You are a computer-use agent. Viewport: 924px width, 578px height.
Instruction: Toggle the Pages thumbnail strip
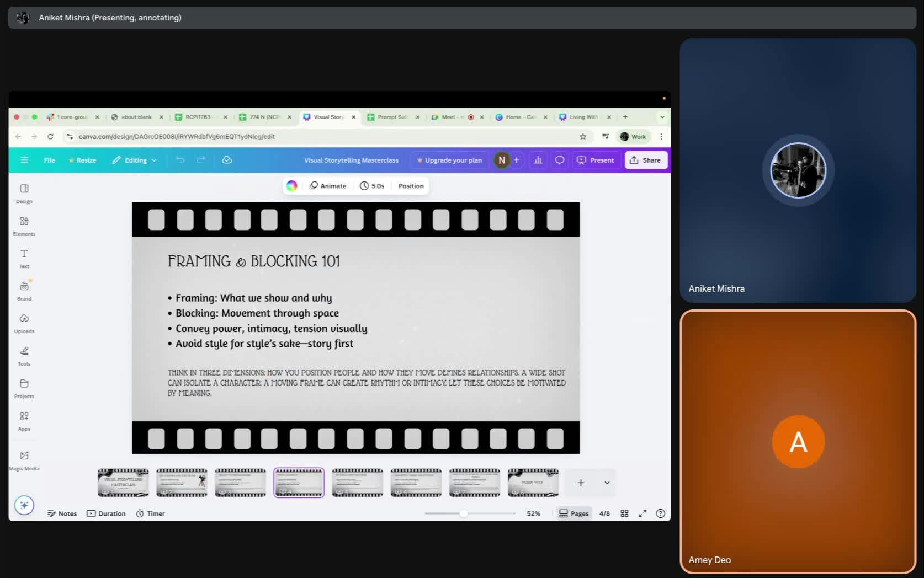(573, 513)
